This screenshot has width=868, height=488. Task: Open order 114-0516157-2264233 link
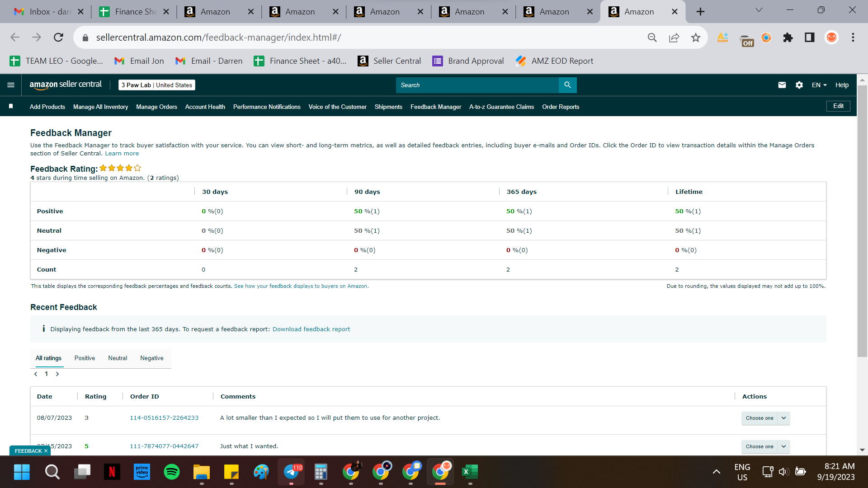pos(164,418)
